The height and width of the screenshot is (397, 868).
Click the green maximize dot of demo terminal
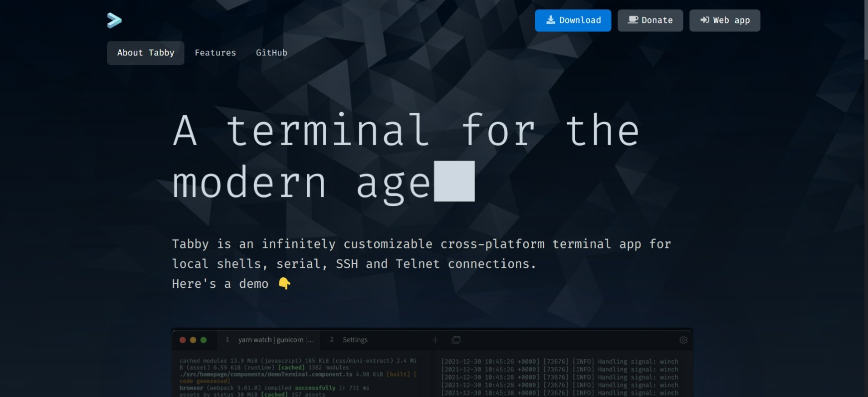[204, 340]
